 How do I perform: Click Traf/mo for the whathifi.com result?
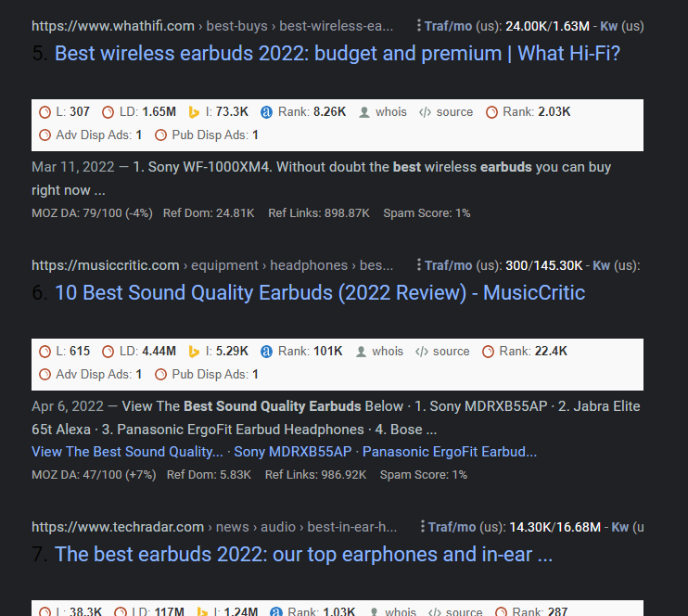pos(449,26)
